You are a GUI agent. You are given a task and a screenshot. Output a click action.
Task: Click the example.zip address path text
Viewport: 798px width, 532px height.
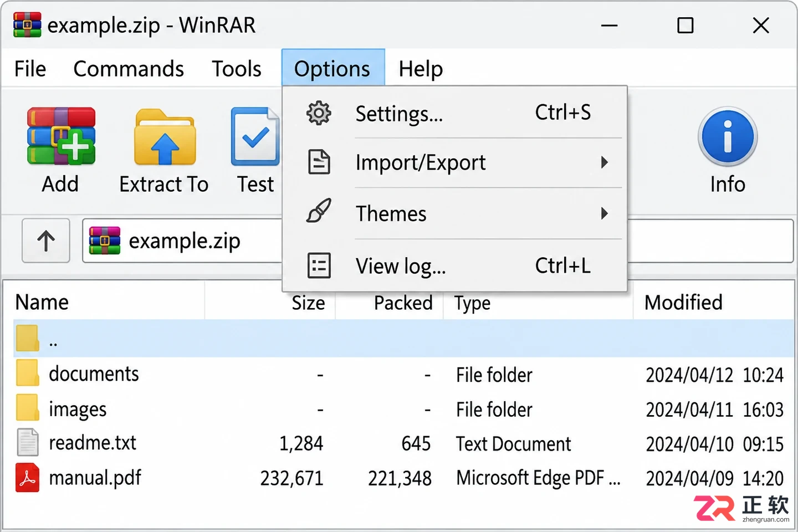[x=185, y=241]
